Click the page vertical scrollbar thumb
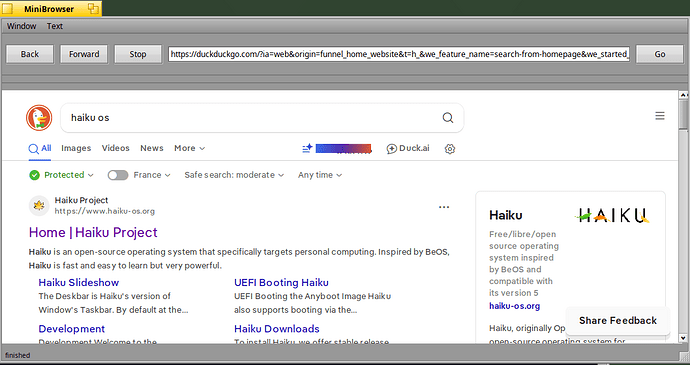 coord(683,114)
